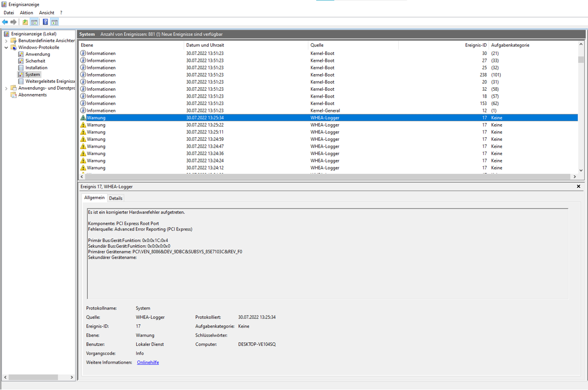Click warning icon of 13:25:22 WHEA-Logger event
The width and height of the screenshot is (588, 390).
pos(83,125)
